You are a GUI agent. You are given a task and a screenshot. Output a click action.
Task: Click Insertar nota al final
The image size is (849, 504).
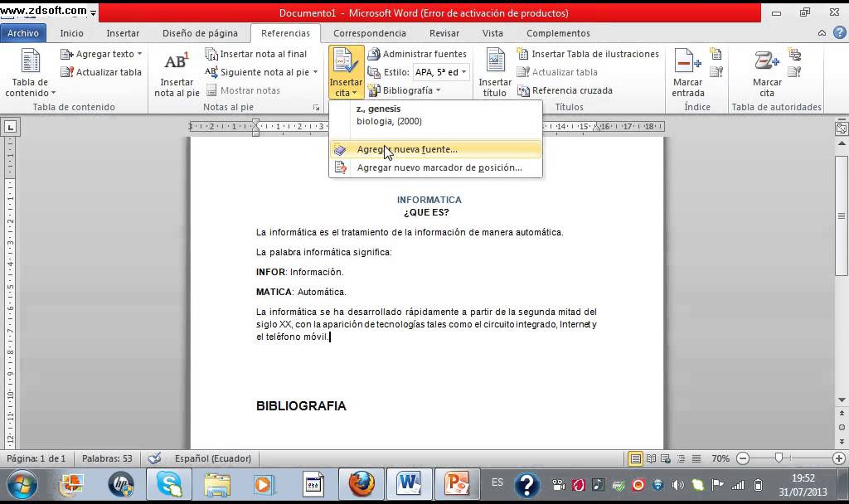(x=256, y=54)
